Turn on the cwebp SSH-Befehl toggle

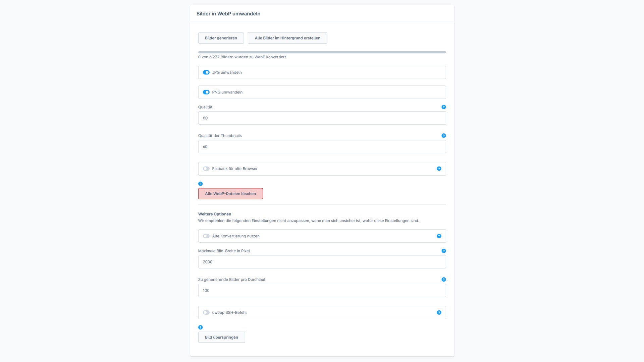(206, 312)
